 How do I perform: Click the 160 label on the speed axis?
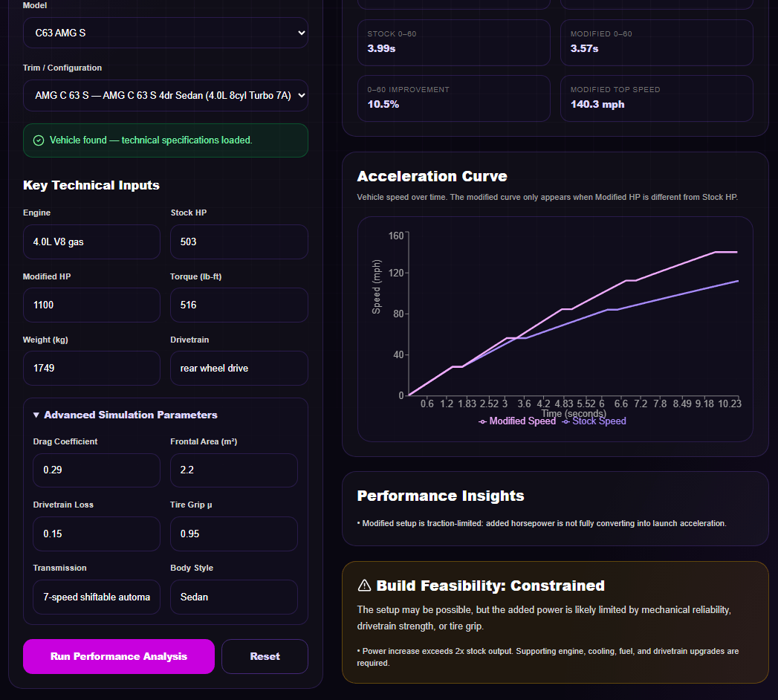pyautogui.click(x=396, y=236)
